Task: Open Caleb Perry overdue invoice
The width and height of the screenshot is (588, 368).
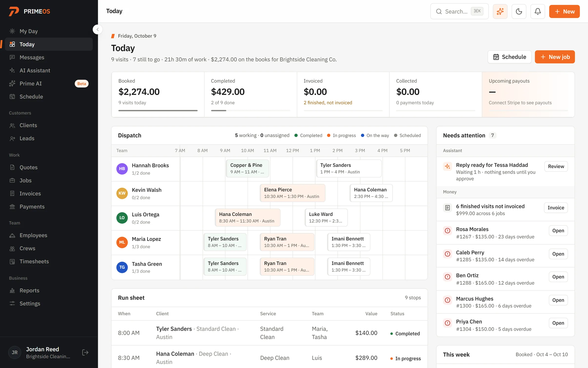Action: point(558,254)
